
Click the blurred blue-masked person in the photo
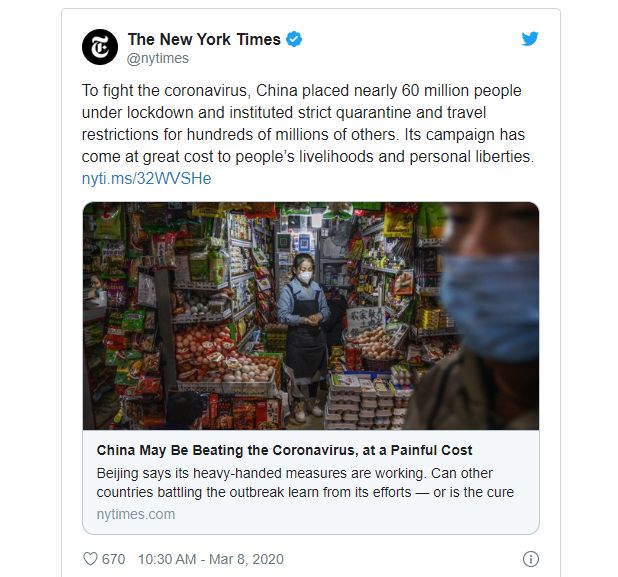479,315
